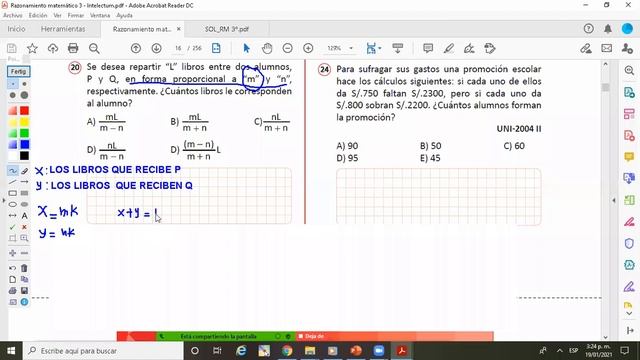Open the Ventana menu
The height and width of the screenshot is (360, 640).
pyautogui.click(x=100, y=15)
